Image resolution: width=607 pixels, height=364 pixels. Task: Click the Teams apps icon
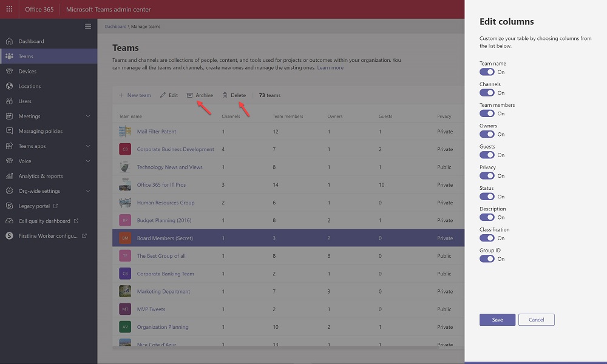point(9,146)
